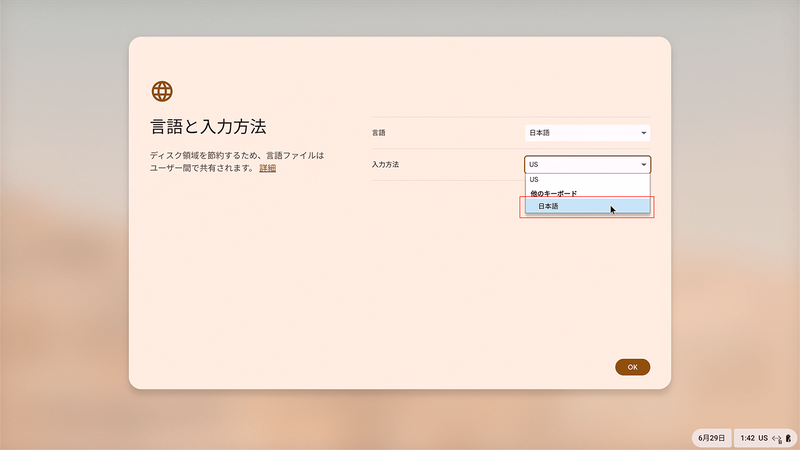The height and width of the screenshot is (450, 800).
Task: Click the ethernet network icon in tray
Action: point(777,438)
